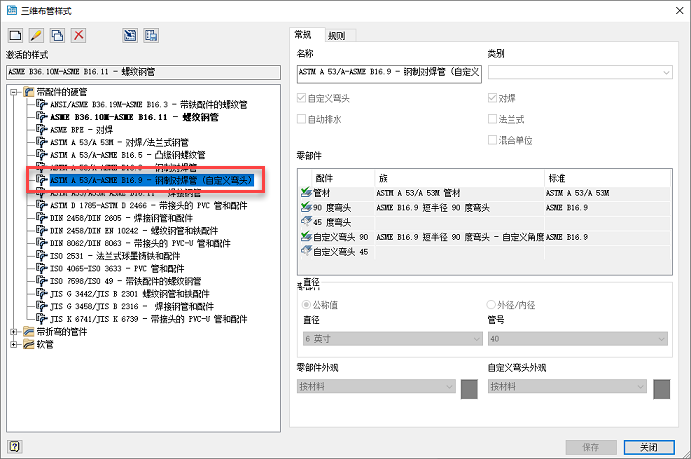The image size is (691, 459).
Task: Click the 自定义弯头 45 row icon
Action: (x=306, y=251)
